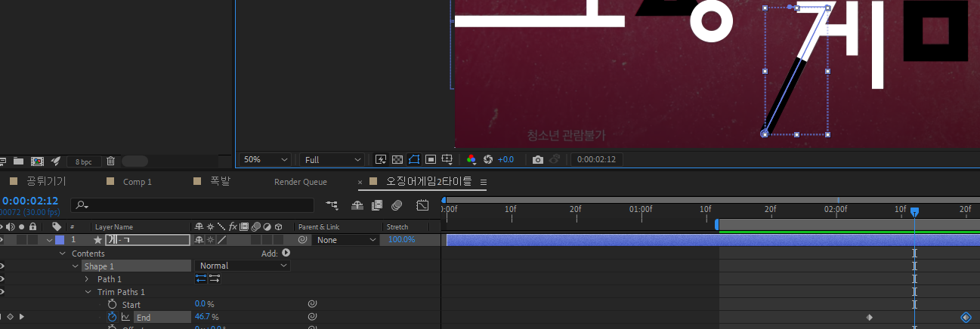Screen dimensions: 980x329
Task: Click the label tag column header
Action: tap(57, 226)
